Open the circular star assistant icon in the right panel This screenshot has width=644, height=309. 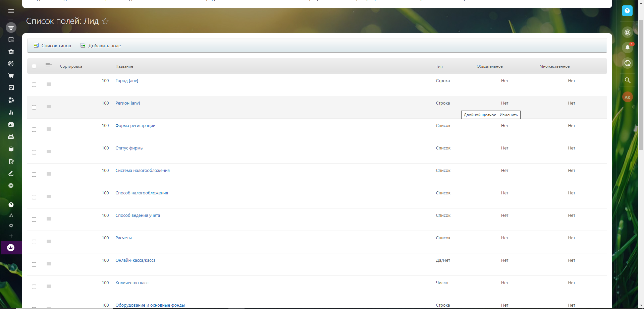(627, 33)
